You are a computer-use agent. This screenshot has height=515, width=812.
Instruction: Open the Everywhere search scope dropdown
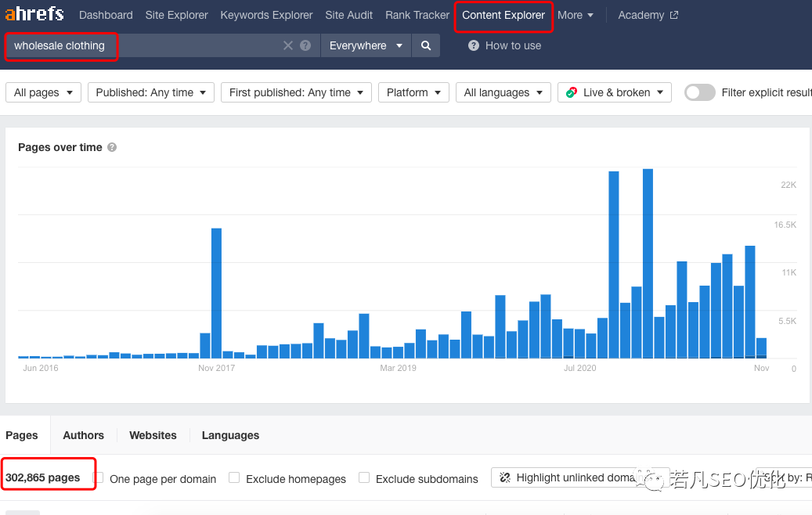[x=366, y=45]
